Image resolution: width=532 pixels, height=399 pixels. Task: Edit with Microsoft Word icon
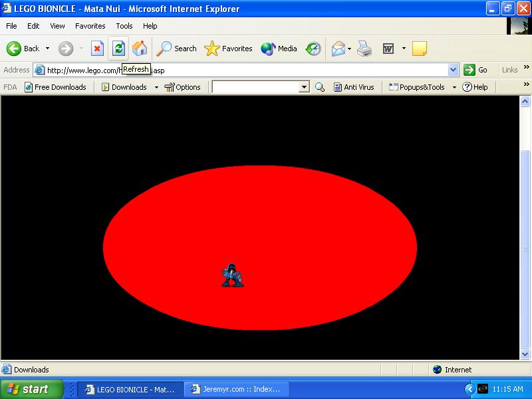[x=388, y=49]
